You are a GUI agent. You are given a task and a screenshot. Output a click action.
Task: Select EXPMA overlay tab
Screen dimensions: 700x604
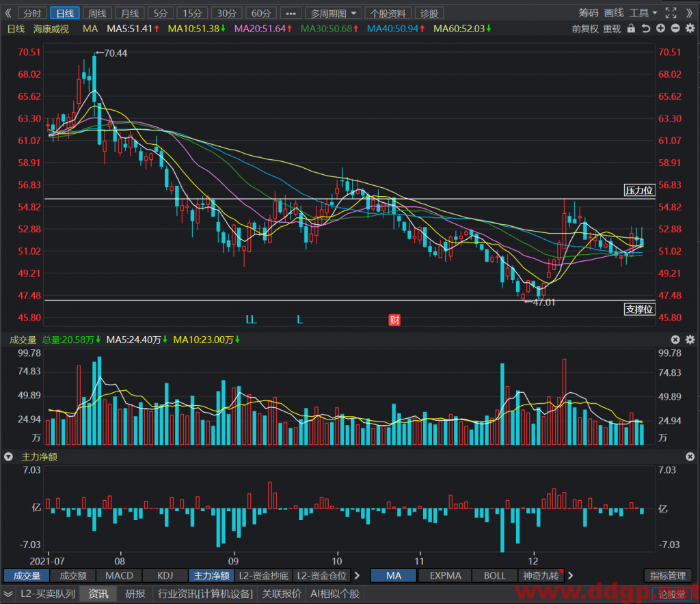[445, 576]
